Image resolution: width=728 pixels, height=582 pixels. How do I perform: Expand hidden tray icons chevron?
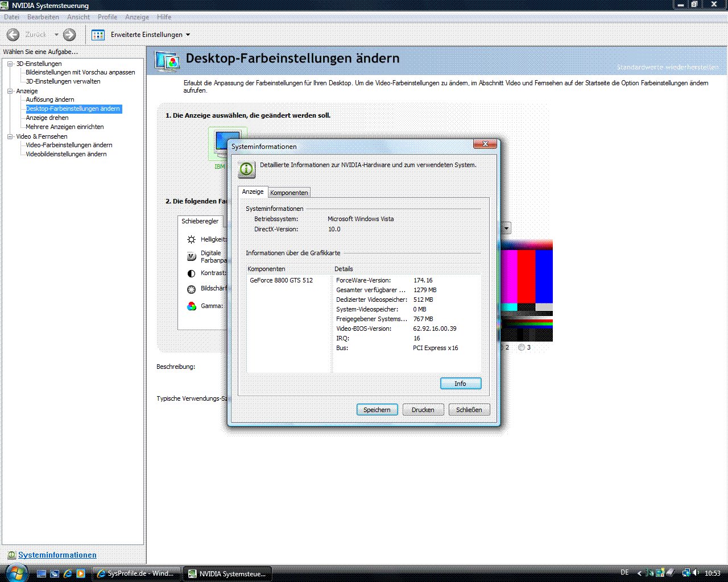pyautogui.click(x=639, y=573)
